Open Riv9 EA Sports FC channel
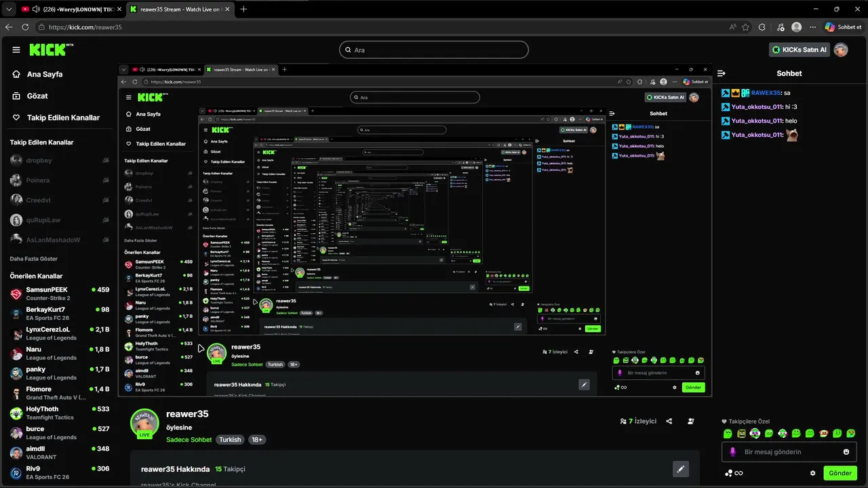The height and width of the screenshot is (488, 868). click(60, 472)
